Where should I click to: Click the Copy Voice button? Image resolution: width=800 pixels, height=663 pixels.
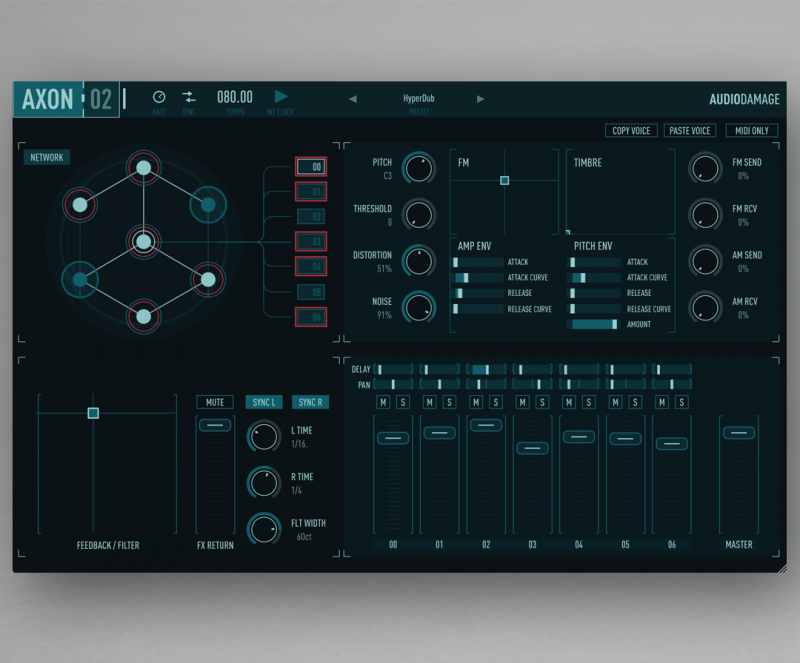631,131
